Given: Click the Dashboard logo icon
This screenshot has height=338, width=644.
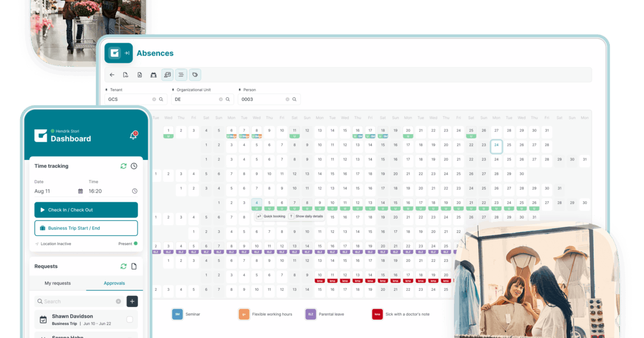Looking at the screenshot, I should [x=41, y=136].
